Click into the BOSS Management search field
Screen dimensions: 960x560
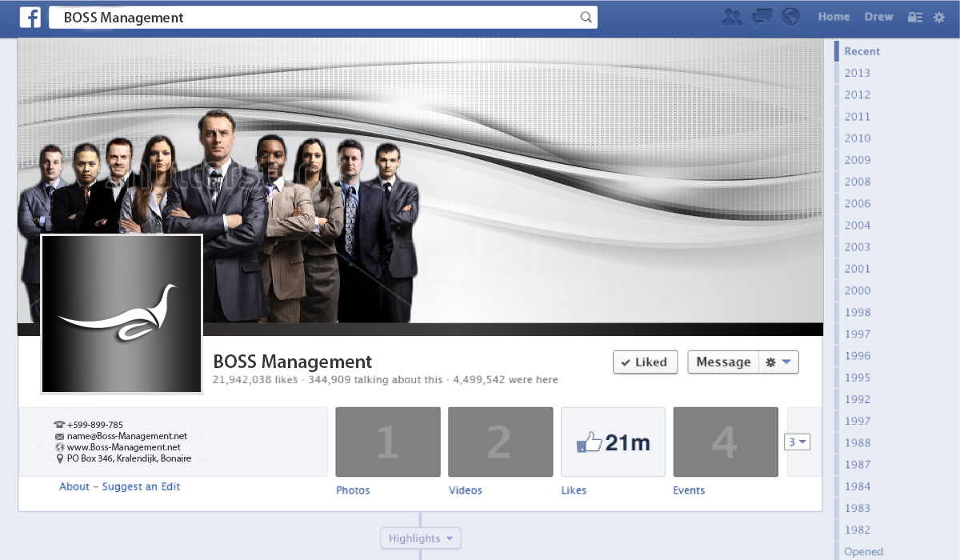pos(323,18)
